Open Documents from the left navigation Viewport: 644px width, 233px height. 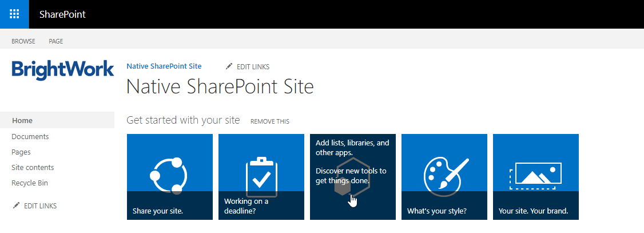click(30, 136)
